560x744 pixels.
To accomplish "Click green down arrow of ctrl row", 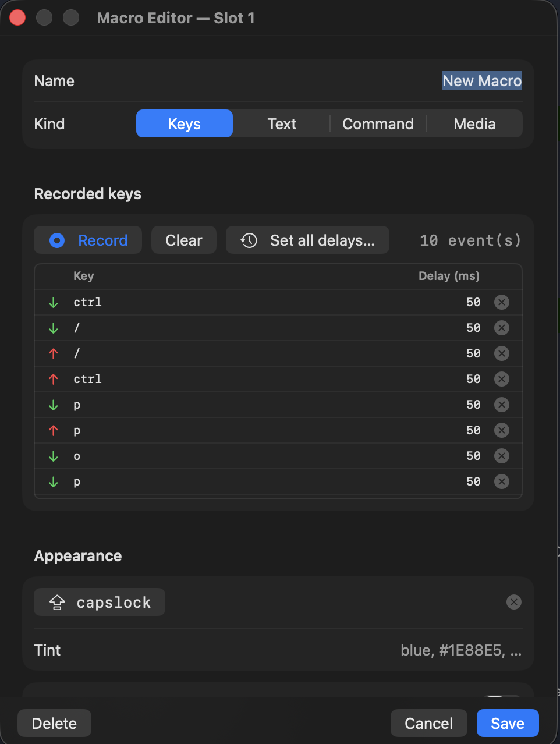I will coord(54,303).
